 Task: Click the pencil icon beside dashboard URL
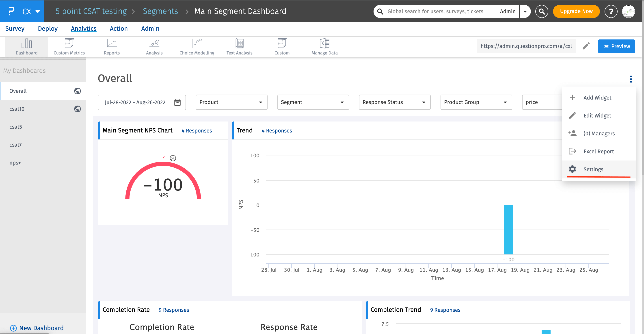(x=586, y=46)
